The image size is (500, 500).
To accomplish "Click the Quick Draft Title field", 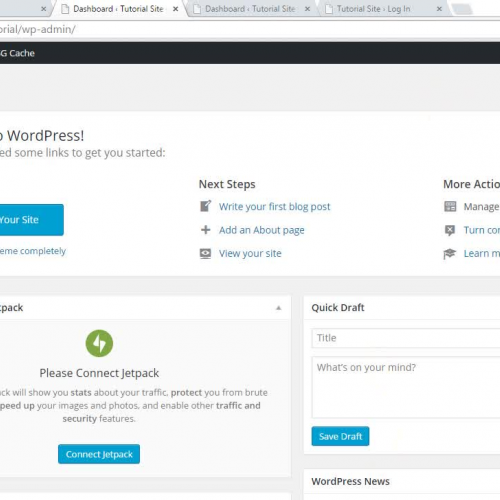I will [x=406, y=338].
